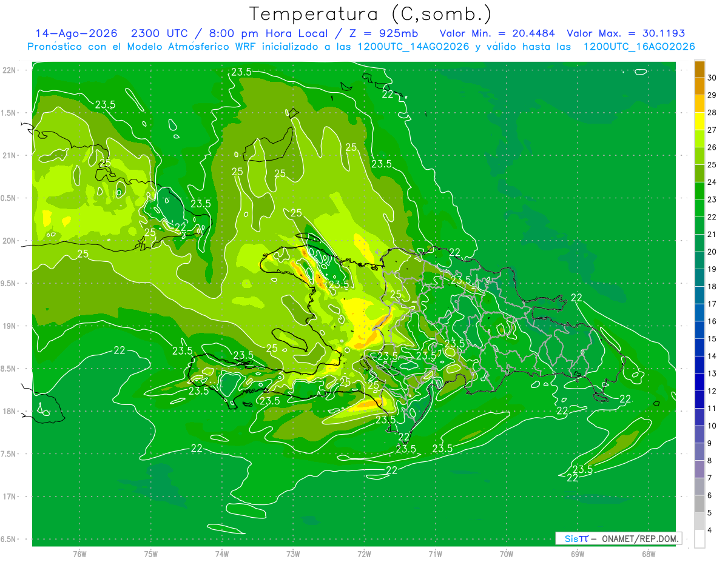Click the color scale value '10'
The height and width of the screenshot is (562, 728).
click(x=712, y=426)
